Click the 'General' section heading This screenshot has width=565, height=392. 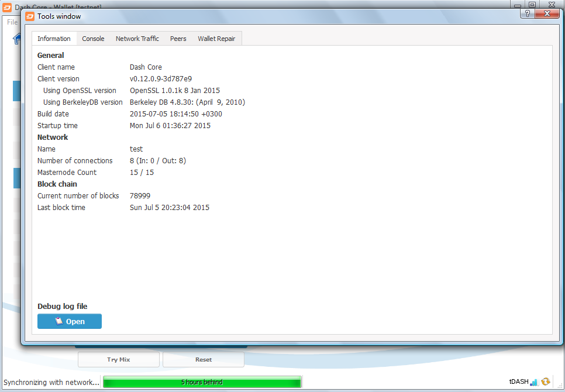(x=50, y=56)
